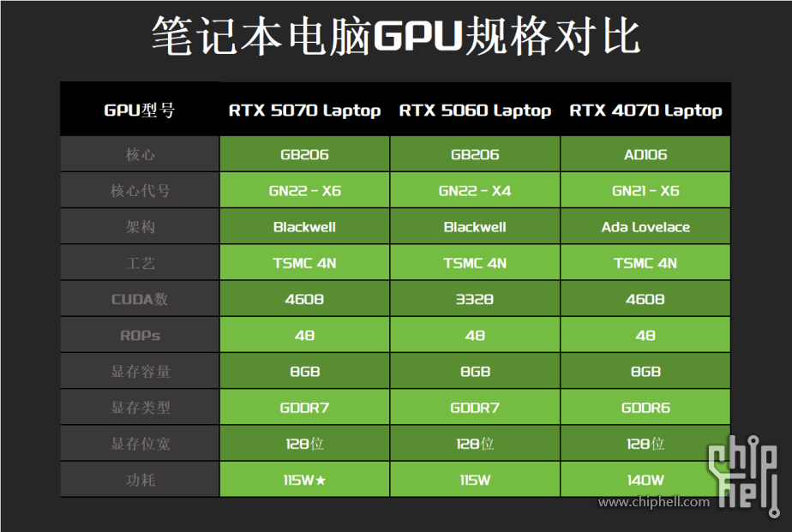Select 115W power cell for RTX 5060 Laptop

(475, 480)
